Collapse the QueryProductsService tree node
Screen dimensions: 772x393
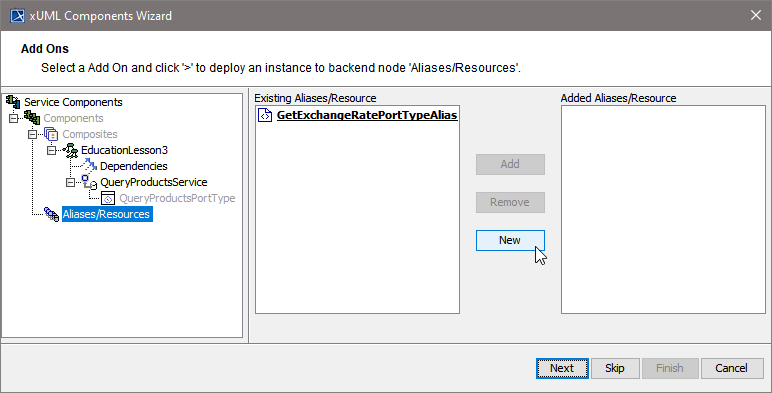coord(70,182)
